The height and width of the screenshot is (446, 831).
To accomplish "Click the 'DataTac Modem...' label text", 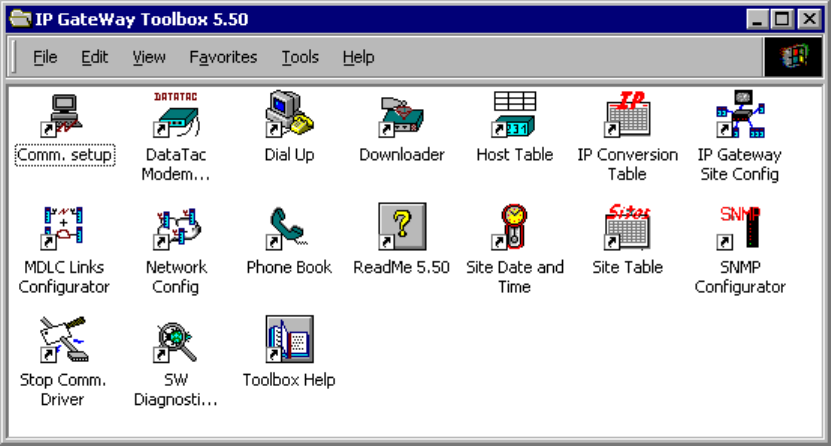I will click(x=176, y=164).
